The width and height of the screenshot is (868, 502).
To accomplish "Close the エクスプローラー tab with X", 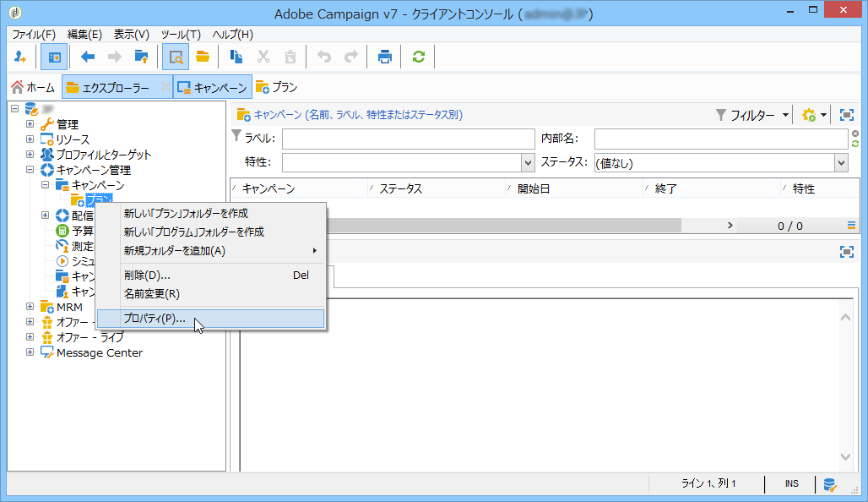I will [165, 87].
